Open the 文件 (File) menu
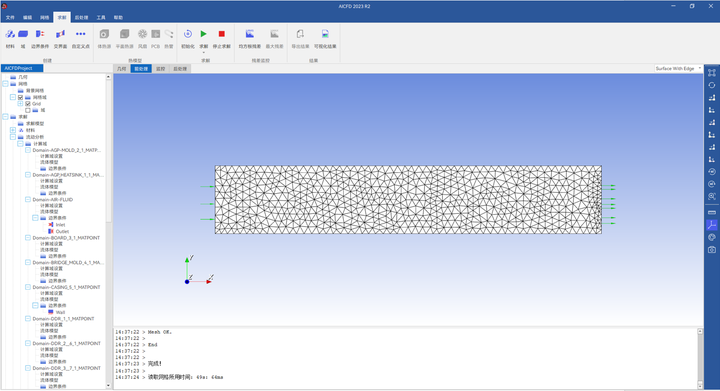Screen dimensions: 720x391 (10, 17)
